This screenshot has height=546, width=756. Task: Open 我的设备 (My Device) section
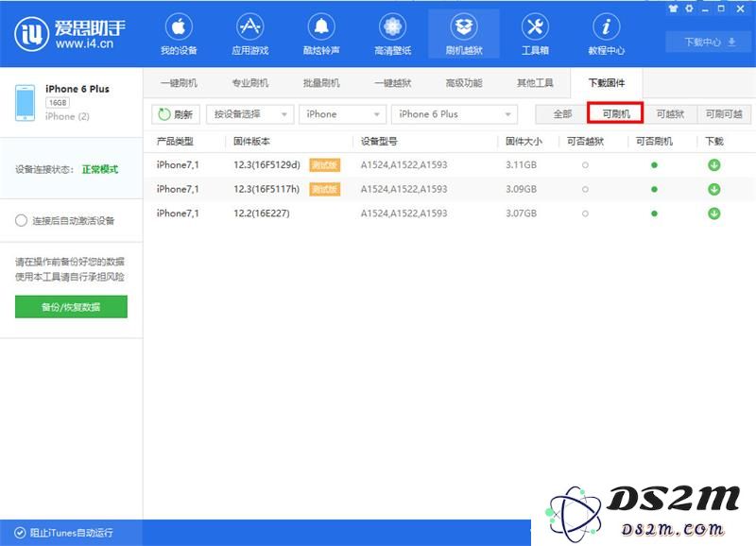(179, 34)
